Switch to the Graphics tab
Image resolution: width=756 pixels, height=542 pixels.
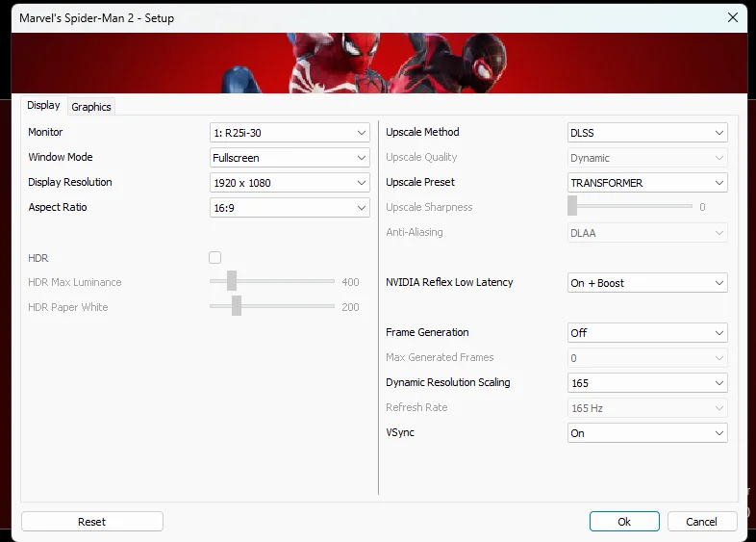[x=91, y=107]
